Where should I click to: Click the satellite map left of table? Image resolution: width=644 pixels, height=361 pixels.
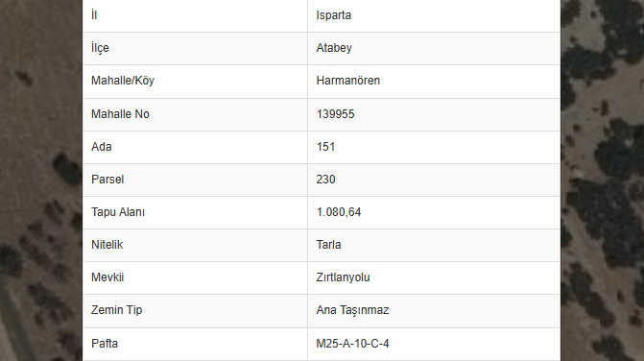41,180
